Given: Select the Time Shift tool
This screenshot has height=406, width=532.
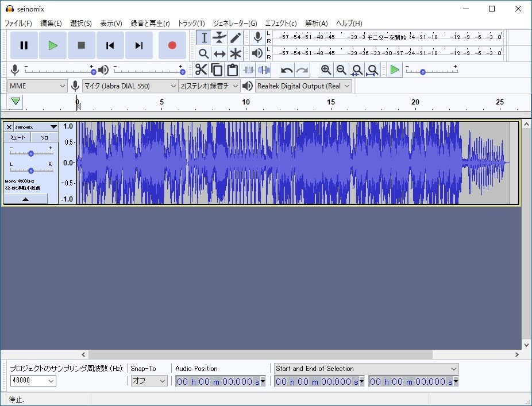Looking at the screenshot, I should coord(219,53).
